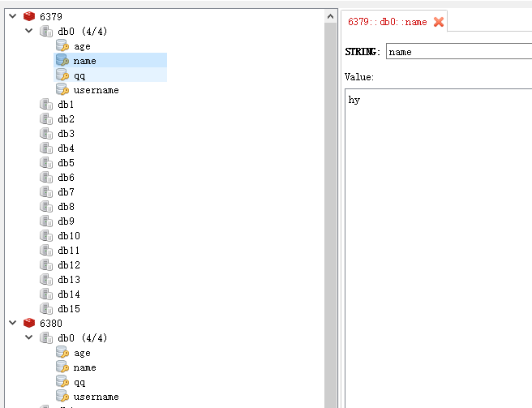Click the db14 database icon
Image resolution: width=532 pixels, height=408 pixels.
tap(46, 294)
